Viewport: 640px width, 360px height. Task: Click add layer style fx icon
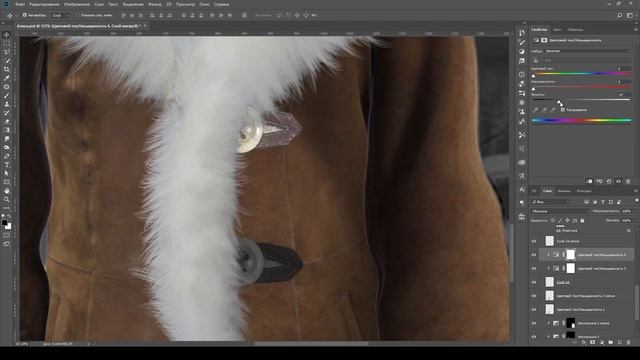coord(584,342)
